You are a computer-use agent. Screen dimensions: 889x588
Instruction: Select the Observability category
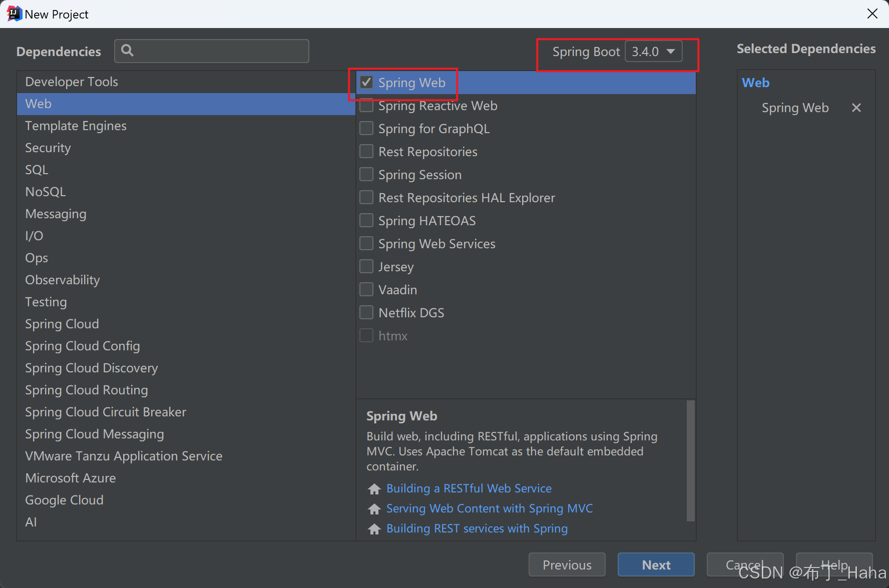186,280
